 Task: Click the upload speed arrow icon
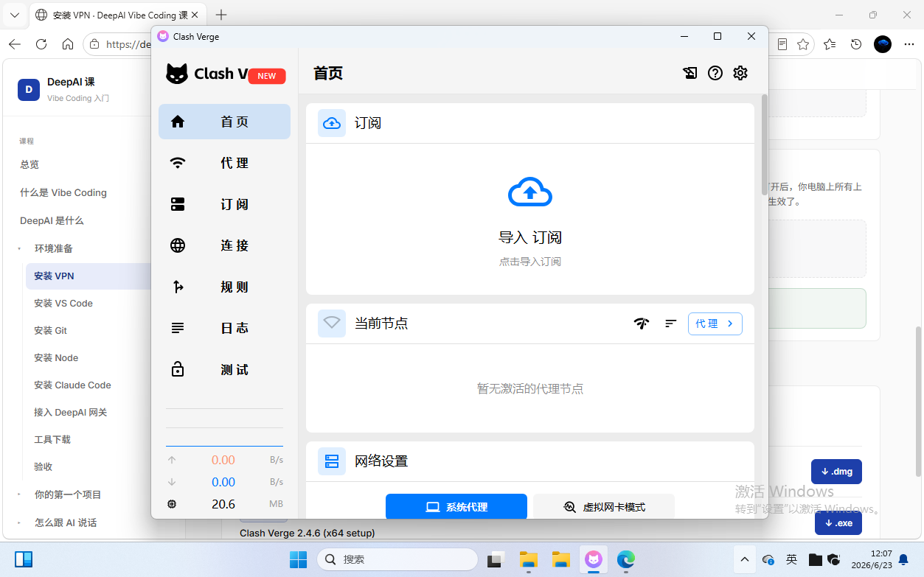172,460
